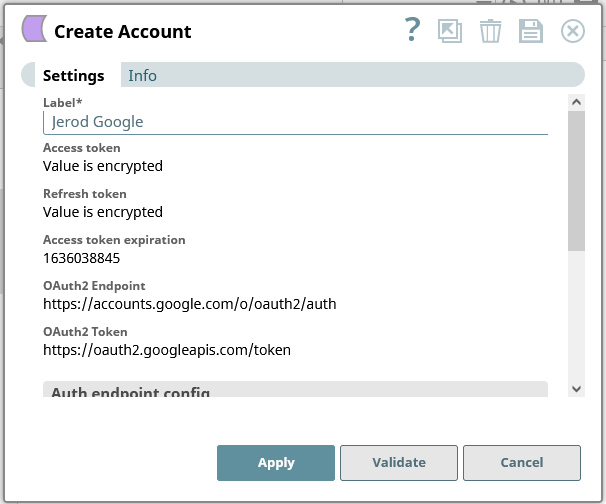Click the OAuth2 Endpoint URL field
Screen dimensions: 606x504
coord(190,304)
